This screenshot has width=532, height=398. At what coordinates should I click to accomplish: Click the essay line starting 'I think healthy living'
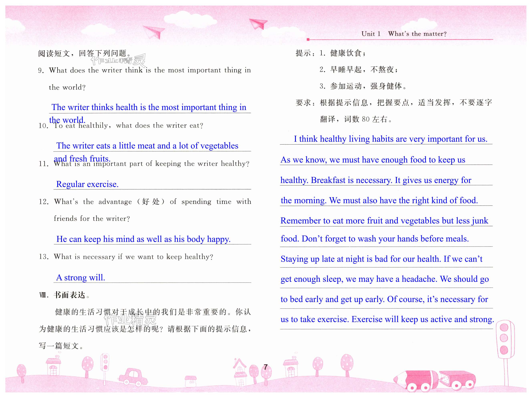tap(390, 139)
